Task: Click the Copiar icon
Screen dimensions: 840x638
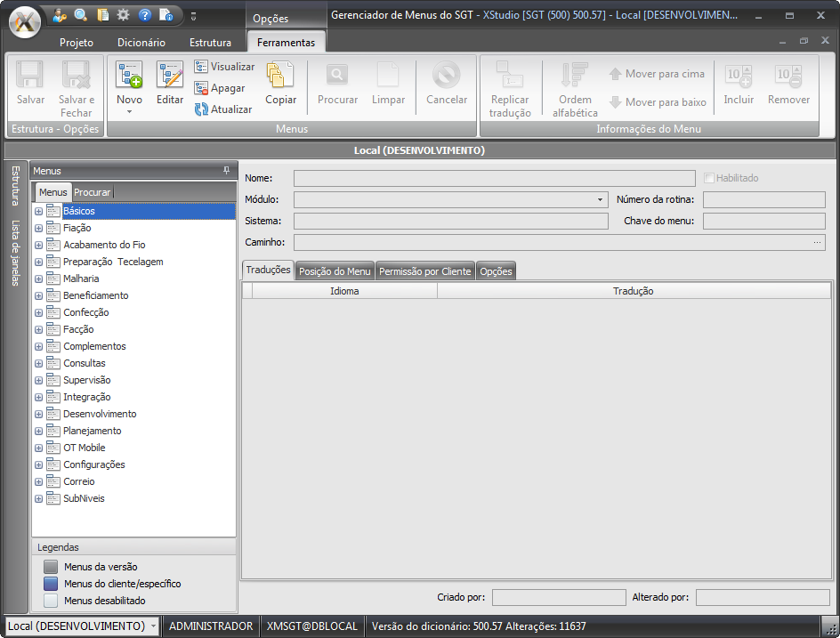Action: [x=280, y=75]
